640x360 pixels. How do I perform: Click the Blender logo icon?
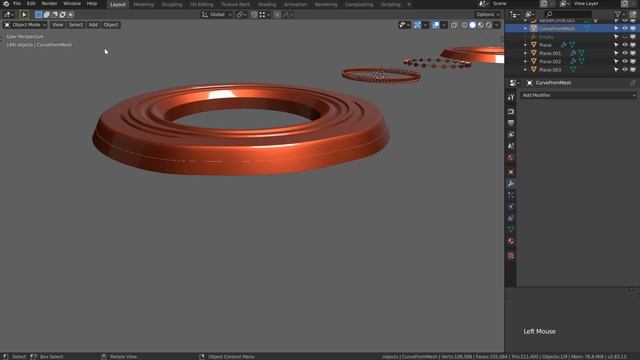pyautogui.click(x=6, y=4)
